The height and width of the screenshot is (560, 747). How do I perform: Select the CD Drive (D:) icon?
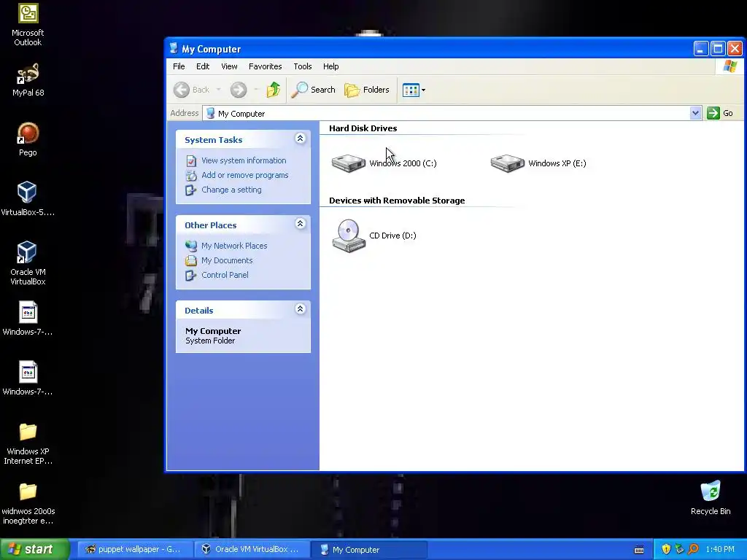coord(349,236)
